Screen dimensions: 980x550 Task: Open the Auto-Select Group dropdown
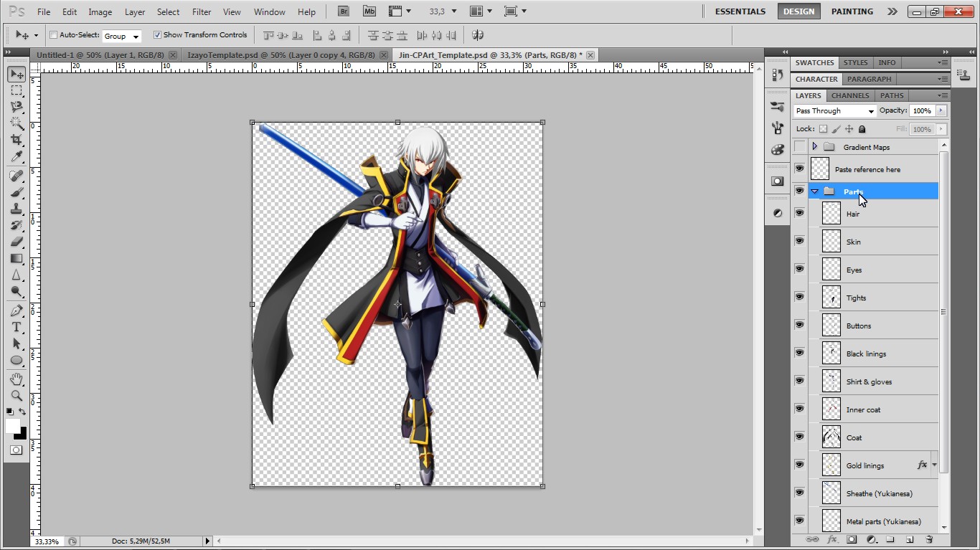pos(121,36)
